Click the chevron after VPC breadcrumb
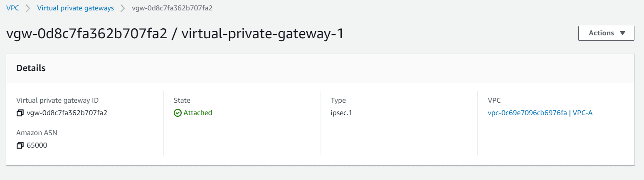Screen dimensions: 644x180 click(28, 8)
